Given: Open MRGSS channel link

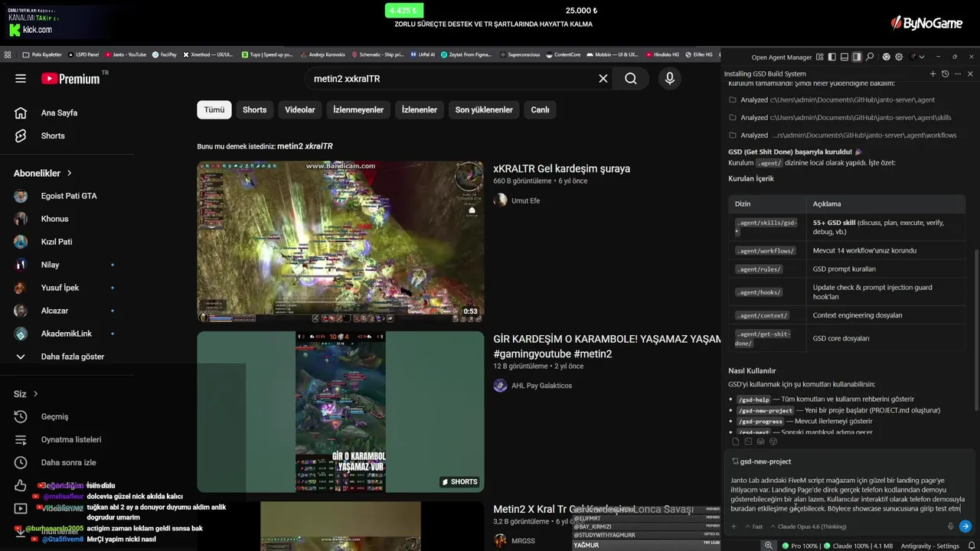Looking at the screenshot, I should point(524,541).
